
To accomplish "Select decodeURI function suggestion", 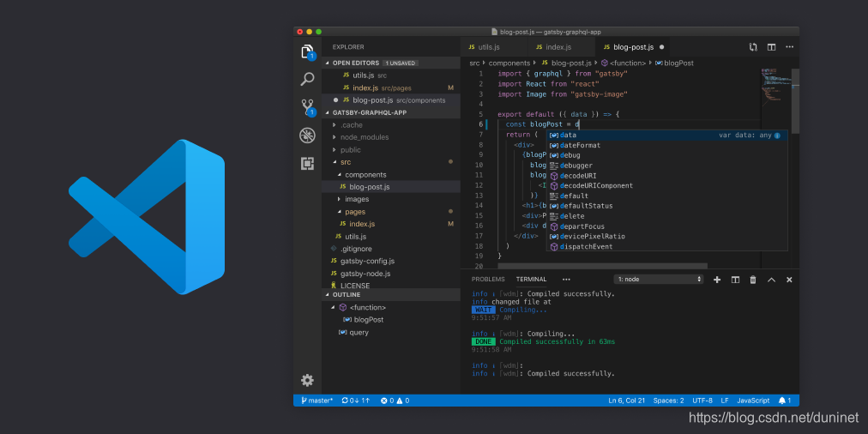I will pos(666,176).
